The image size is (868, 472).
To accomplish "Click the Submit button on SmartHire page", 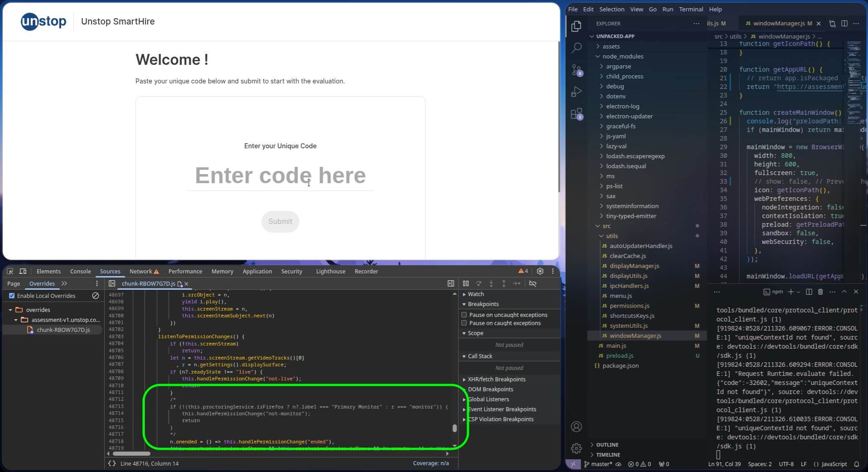I will (x=280, y=221).
